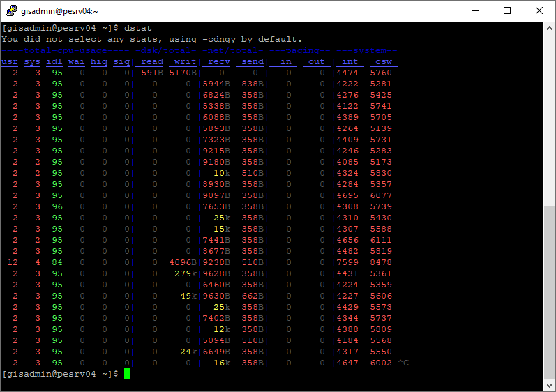Click the '5760' csw value
The width and height of the screenshot is (556, 392).
pos(381,73)
